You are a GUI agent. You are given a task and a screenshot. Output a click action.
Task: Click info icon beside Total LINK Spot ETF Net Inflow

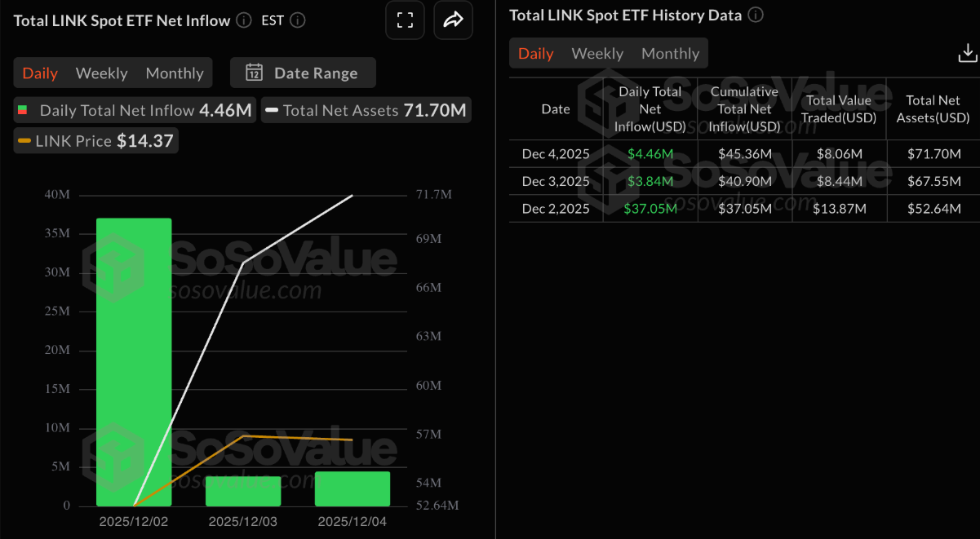244,20
